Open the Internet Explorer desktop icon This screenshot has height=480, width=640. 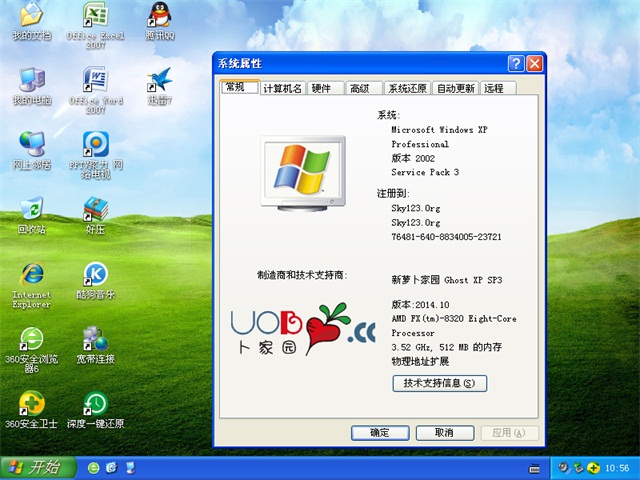[x=31, y=274]
